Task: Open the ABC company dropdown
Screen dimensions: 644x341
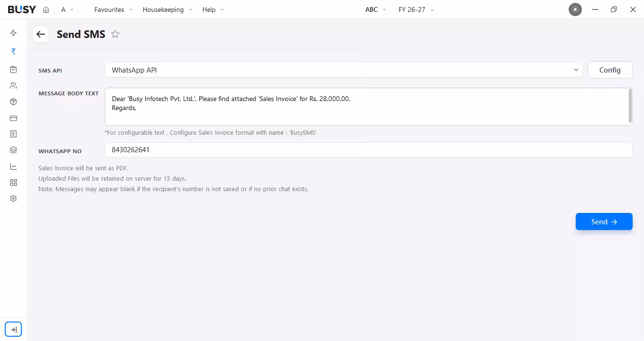Action: click(376, 9)
